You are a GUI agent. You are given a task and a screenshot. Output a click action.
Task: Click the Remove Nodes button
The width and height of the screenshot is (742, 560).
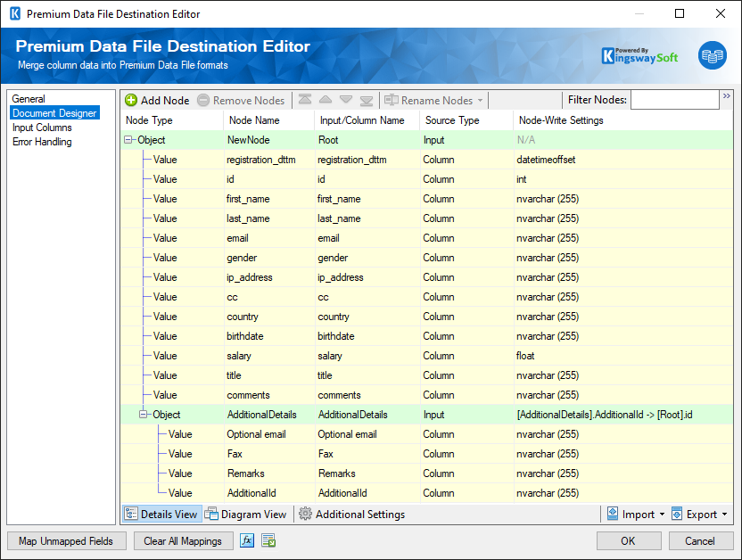pyautogui.click(x=241, y=100)
